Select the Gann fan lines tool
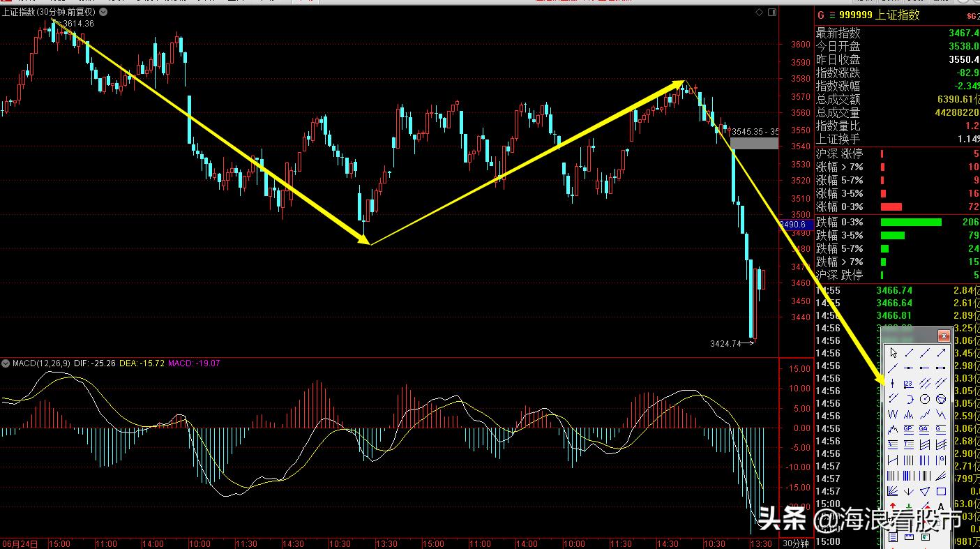The image size is (980, 549). [893, 491]
